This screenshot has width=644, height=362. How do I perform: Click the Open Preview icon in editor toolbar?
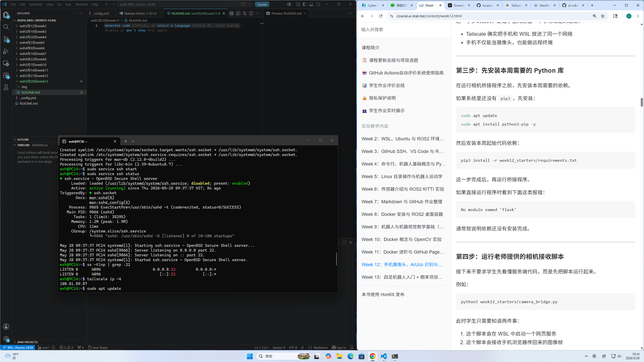[x=232, y=13]
